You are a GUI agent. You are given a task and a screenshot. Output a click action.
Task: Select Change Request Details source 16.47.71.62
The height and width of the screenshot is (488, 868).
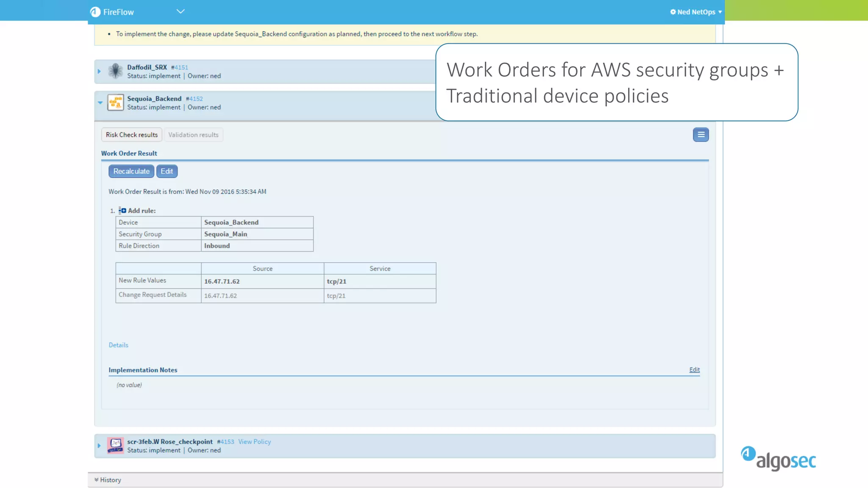click(263, 296)
